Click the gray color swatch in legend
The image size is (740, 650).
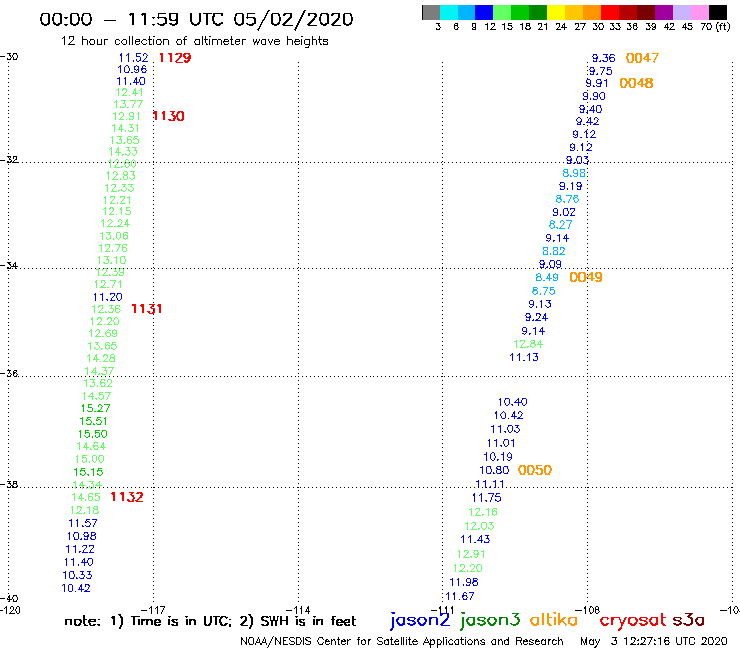[431, 12]
